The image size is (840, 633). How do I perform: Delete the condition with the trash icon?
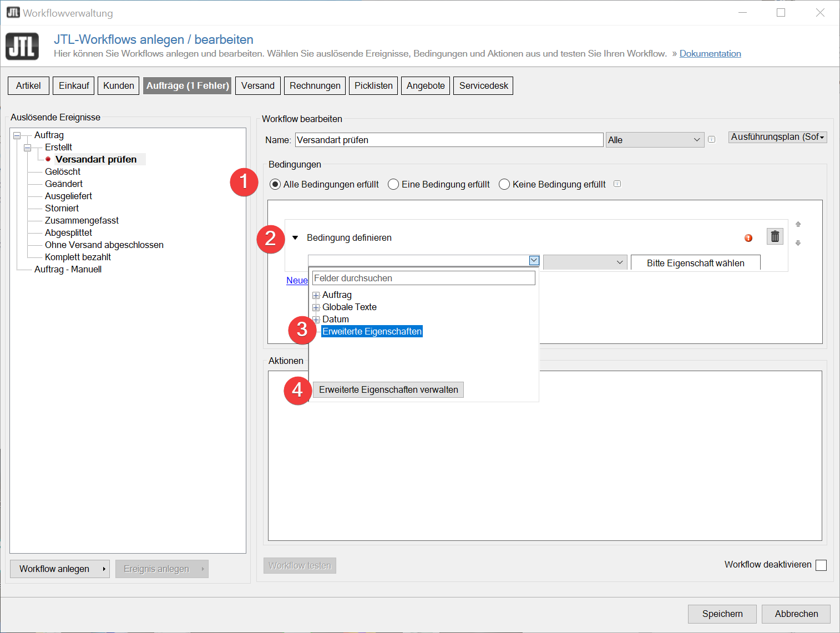tap(775, 237)
